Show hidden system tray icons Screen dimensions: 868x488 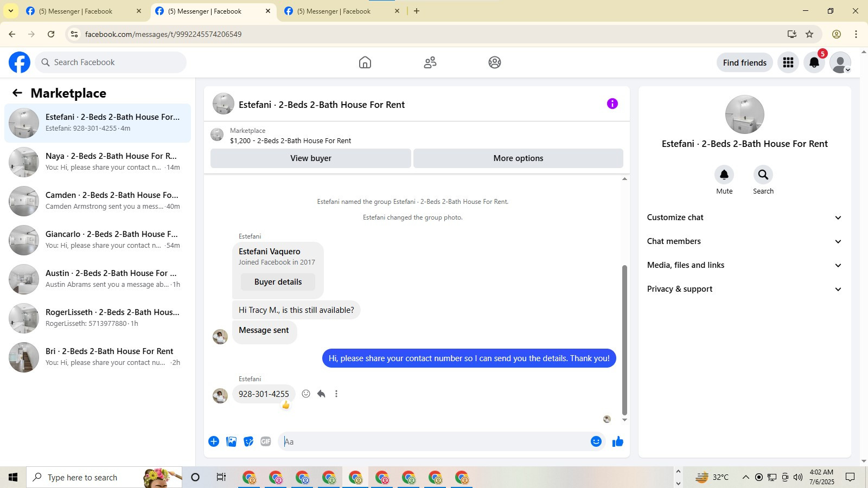pyautogui.click(x=745, y=477)
